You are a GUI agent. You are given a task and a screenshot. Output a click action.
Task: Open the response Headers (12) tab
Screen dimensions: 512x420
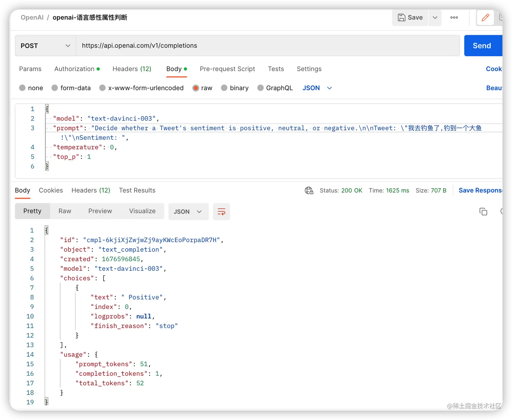pos(91,190)
